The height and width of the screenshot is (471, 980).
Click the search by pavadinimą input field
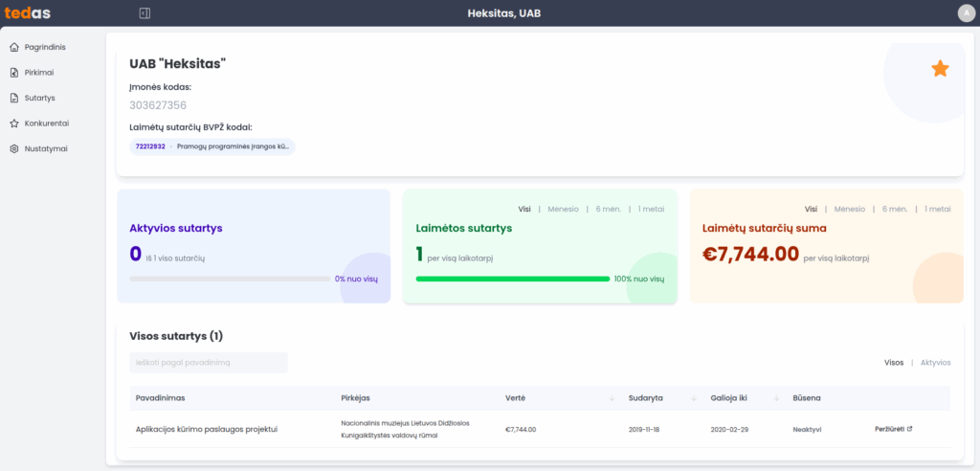208,363
